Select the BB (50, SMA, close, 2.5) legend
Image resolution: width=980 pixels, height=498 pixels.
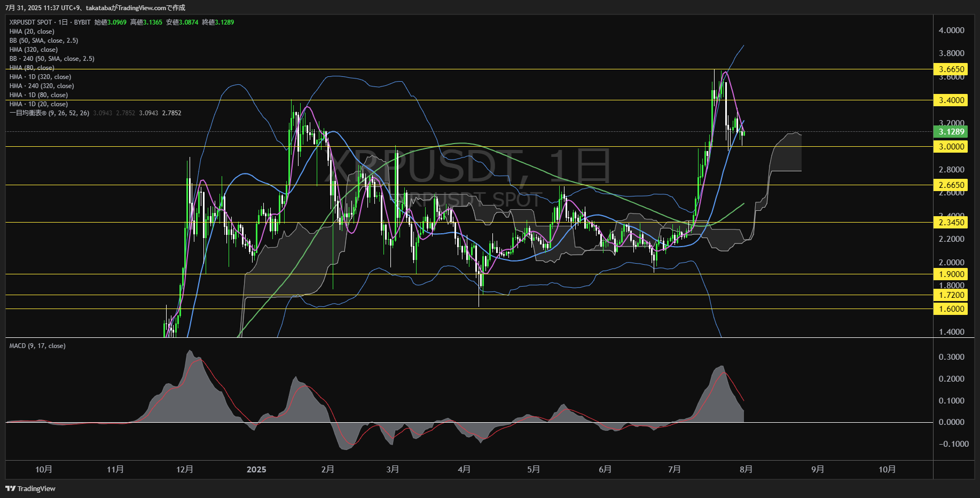click(44, 41)
